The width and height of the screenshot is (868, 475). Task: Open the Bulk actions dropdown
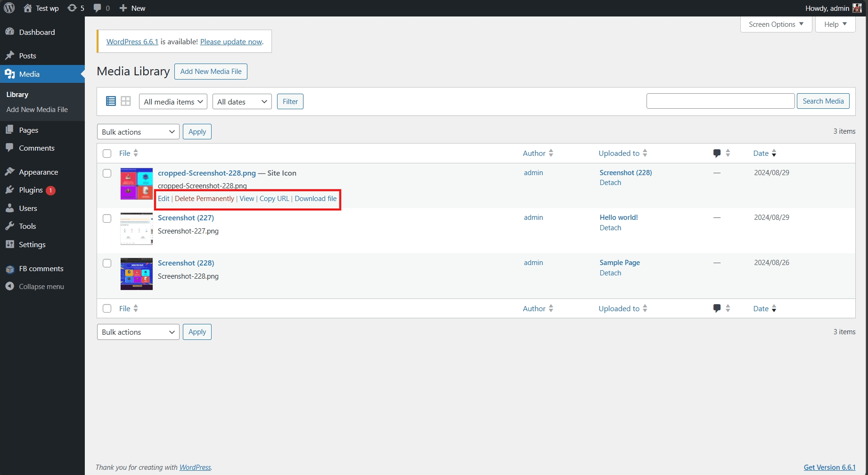click(x=138, y=131)
